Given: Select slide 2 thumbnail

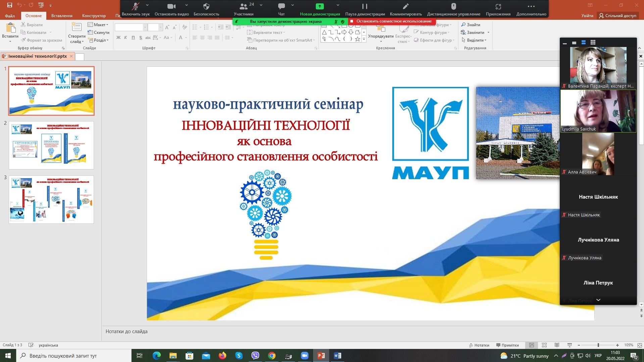Looking at the screenshot, I should 51,145.
